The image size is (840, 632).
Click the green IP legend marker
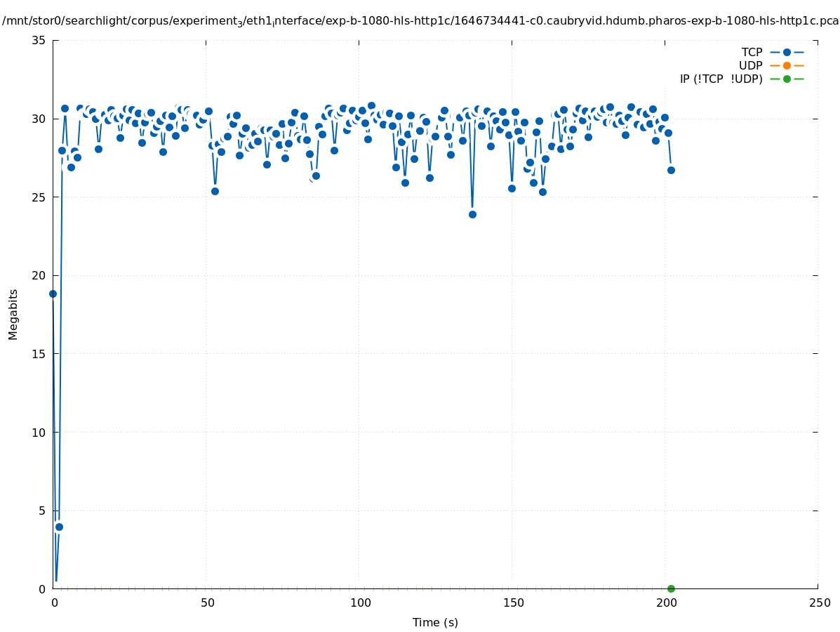787,79
